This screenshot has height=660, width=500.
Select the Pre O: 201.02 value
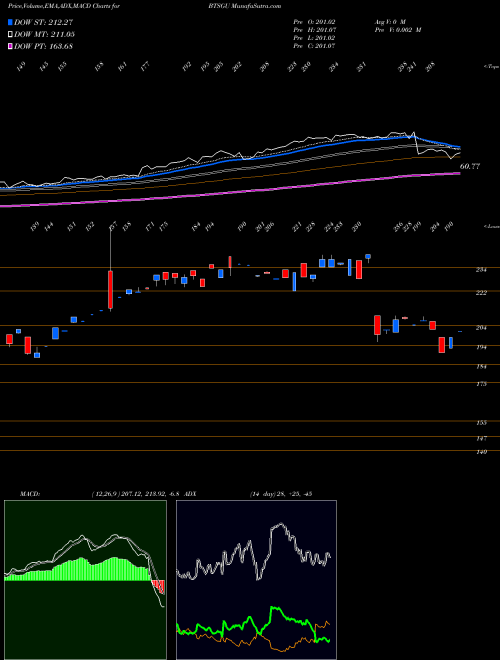point(314,22)
